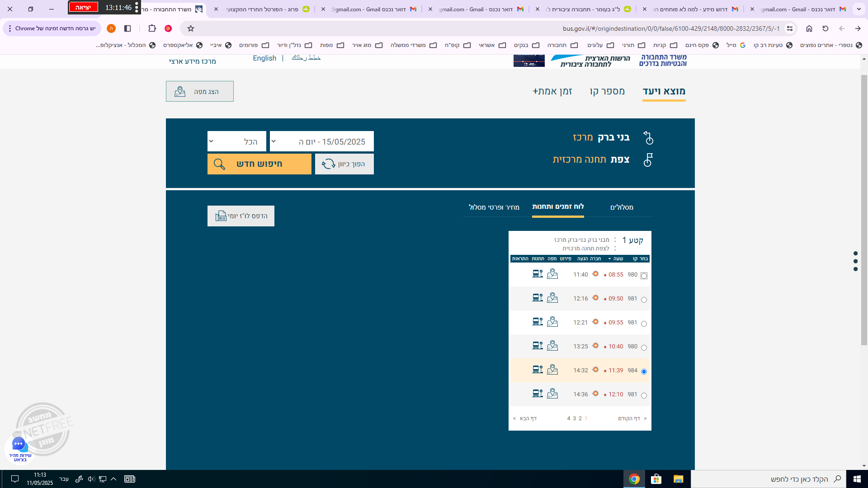Click swap direction button (הפוך כיוון)
The height and width of the screenshot is (488, 868).
pos(344,164)
